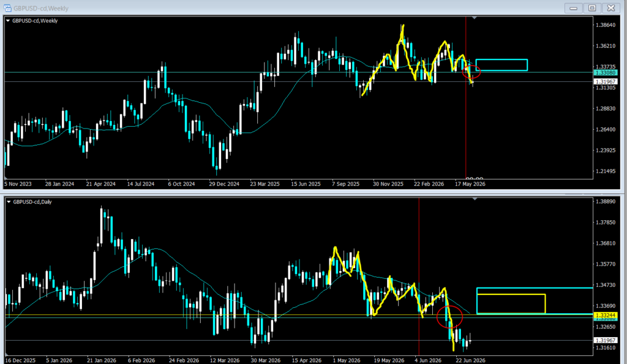Click the 30 Nov 2025 date label
This screenshot has height=364, width=627.
(x=388, y=184)
